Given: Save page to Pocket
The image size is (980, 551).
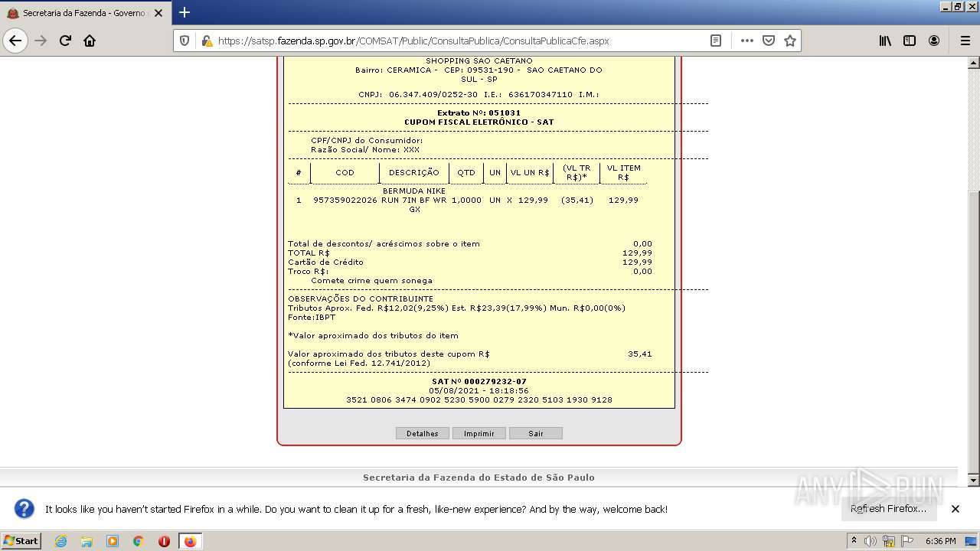Looking at the screenshot, I should tap(768, 41).
